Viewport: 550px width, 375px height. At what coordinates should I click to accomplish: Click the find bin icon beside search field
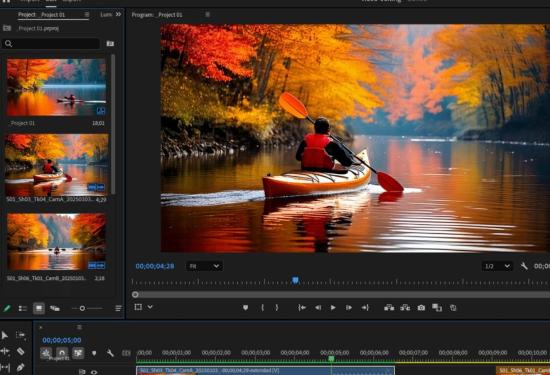pyautogui.click(x=110, y=43)
